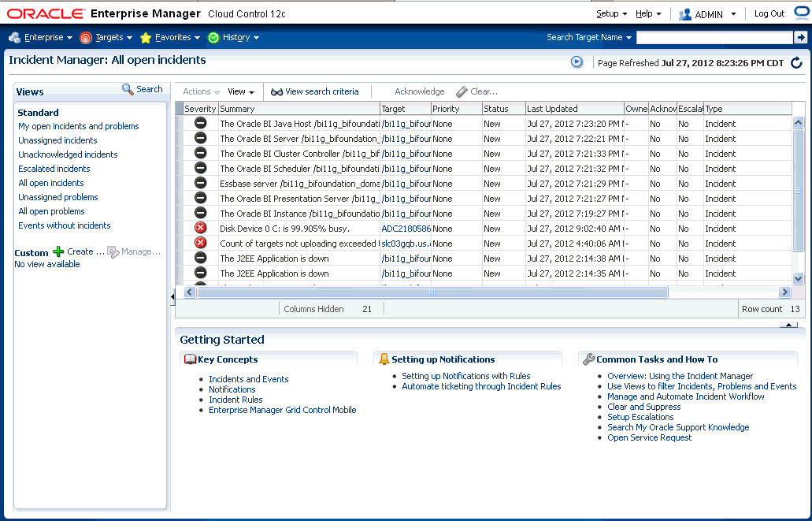The width and height of the screenshot is (812, 521).
Task: Click critical icon on Disk Device 0 row
Action: pyautogui.click(x=200, y=228)
